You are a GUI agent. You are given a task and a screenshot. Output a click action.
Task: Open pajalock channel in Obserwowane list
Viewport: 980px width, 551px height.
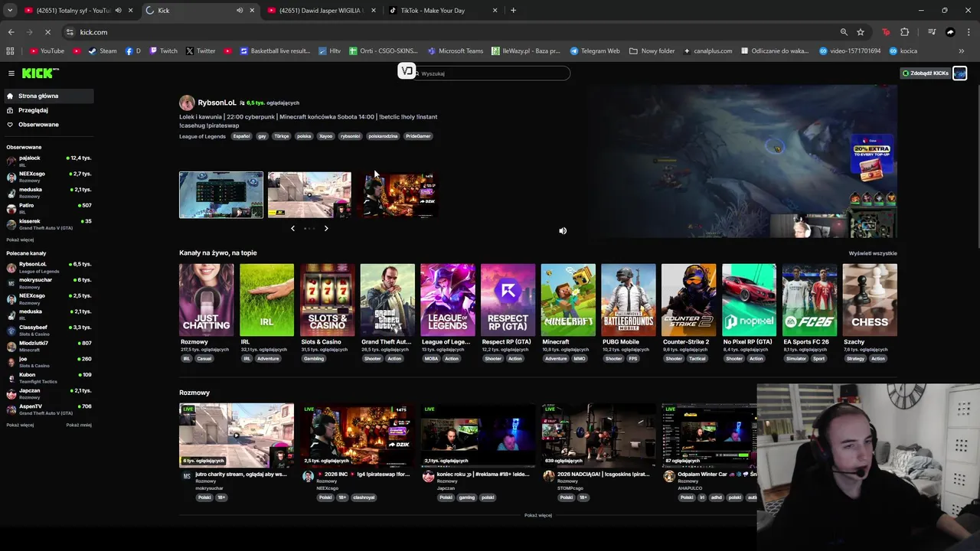pyautogui.click(x=49, y=161)
